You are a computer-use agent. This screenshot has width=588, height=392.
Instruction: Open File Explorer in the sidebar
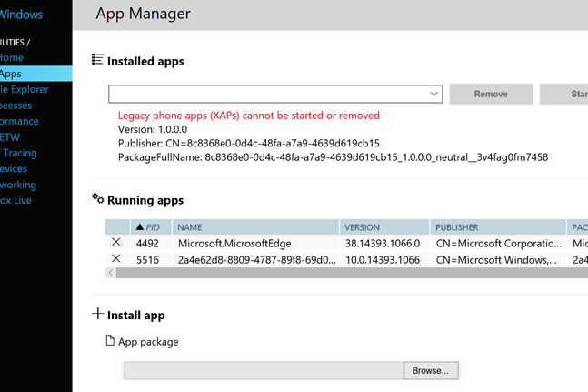click(25, 90)
